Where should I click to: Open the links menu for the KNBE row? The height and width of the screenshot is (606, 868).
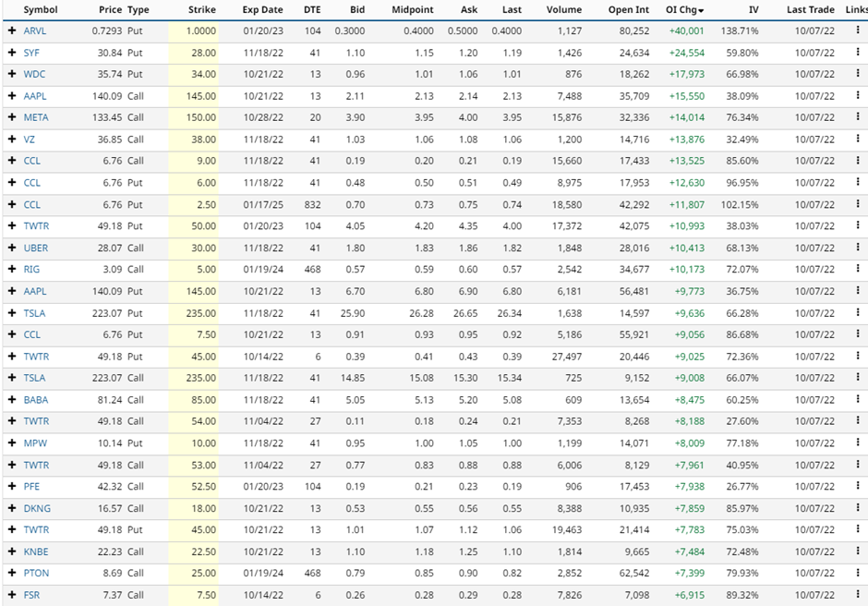tap(858, 551)
